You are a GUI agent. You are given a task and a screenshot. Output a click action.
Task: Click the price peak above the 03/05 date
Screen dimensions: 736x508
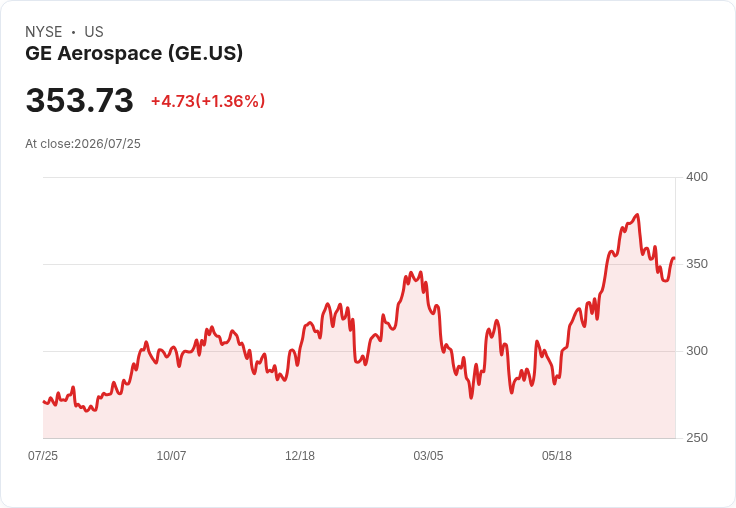point(421,272)
